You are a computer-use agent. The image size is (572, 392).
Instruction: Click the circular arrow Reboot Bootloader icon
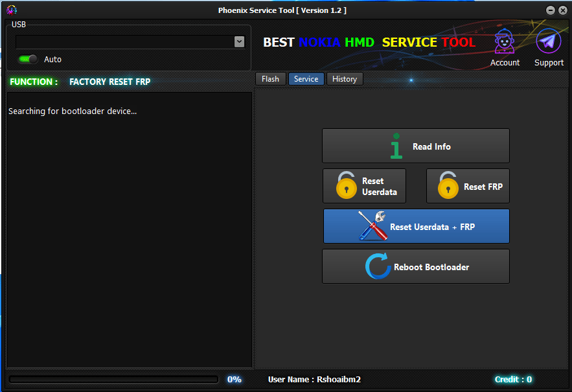point(378,266)
